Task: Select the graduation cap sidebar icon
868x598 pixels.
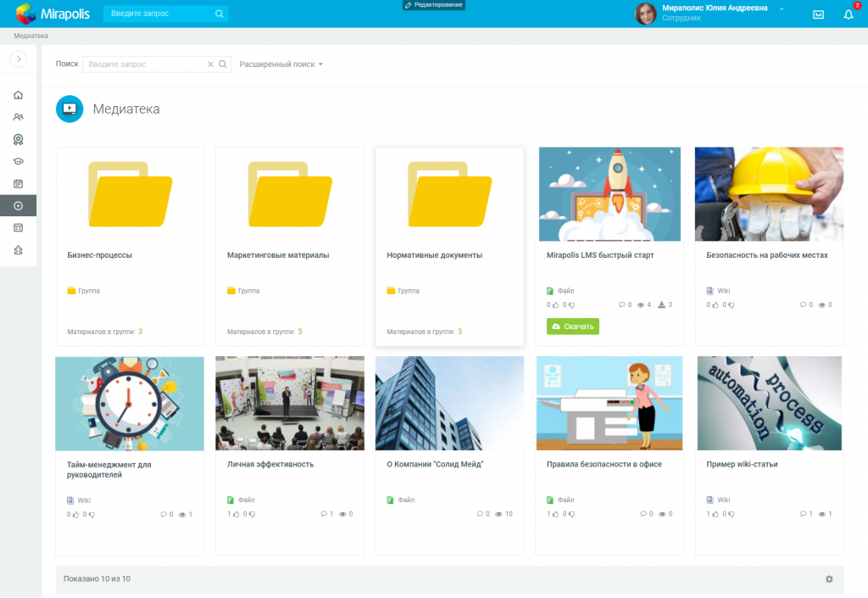Action: coord(18,161)
